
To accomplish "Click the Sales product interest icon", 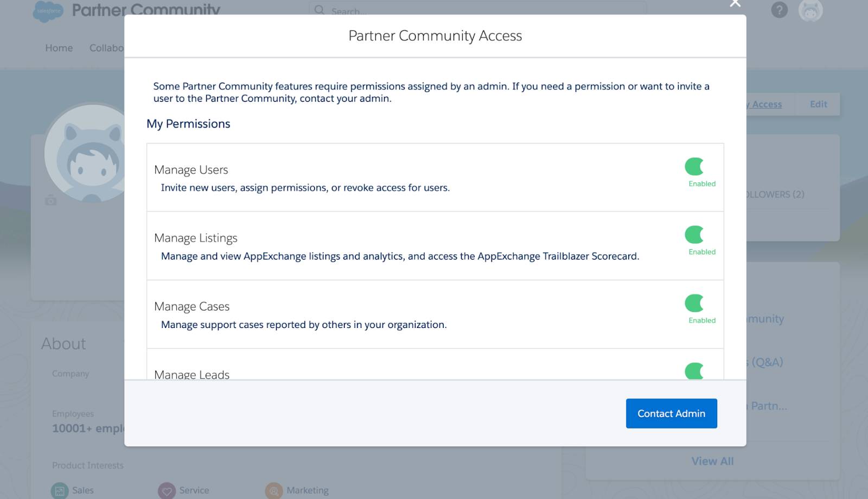I will 60,491.
